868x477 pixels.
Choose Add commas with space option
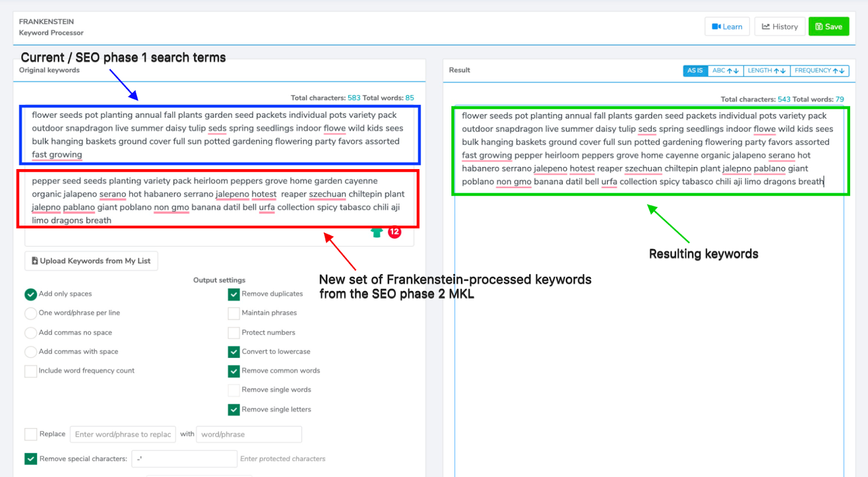pos(31,352)
